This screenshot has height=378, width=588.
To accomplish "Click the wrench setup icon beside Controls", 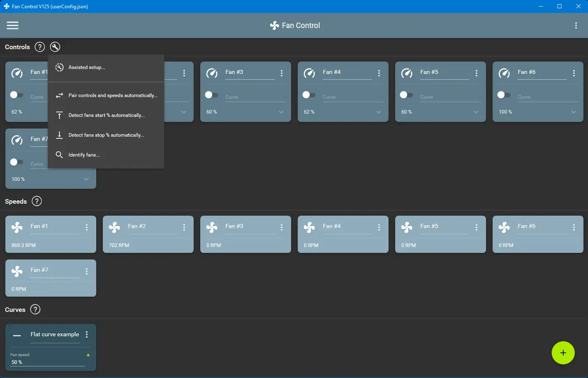I will (x=55, y=47).
